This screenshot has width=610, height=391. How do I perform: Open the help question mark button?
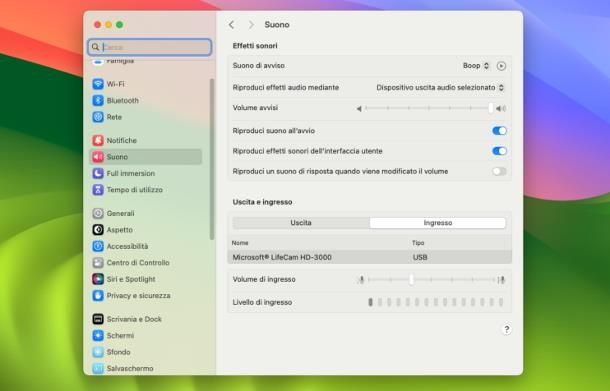click(x=506, y=330)
